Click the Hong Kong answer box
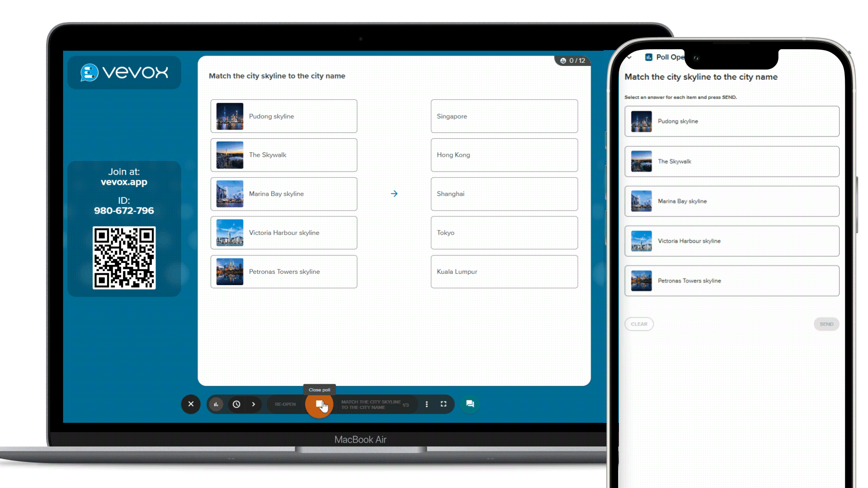This screenshot has height=488, width=868. click(x=504, y=155)
